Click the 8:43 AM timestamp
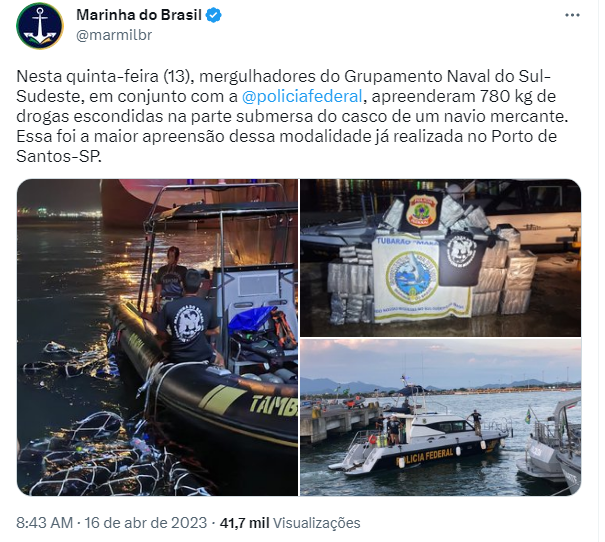The width and height of the screenshot is (605, 542). tap(44, 523)
